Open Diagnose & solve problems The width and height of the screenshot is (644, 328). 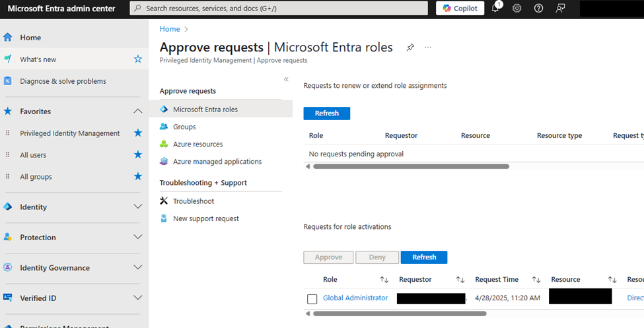[x=63, y=81]
